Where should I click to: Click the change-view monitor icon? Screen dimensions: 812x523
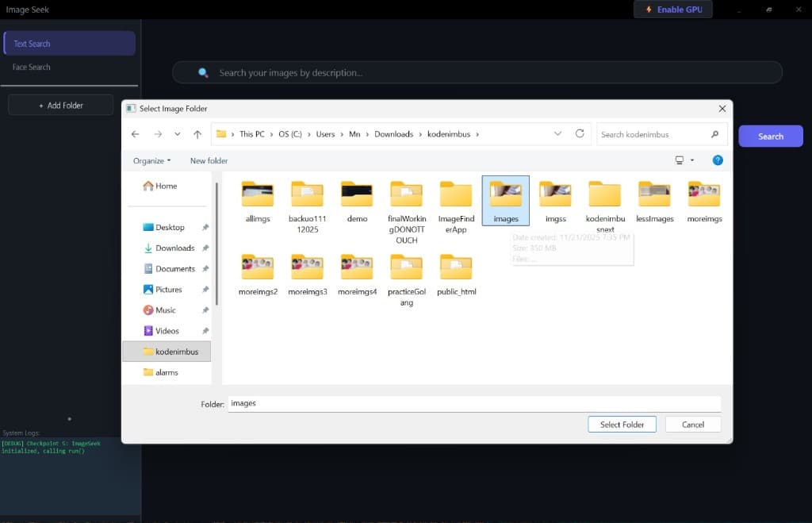tap(681, 160)
